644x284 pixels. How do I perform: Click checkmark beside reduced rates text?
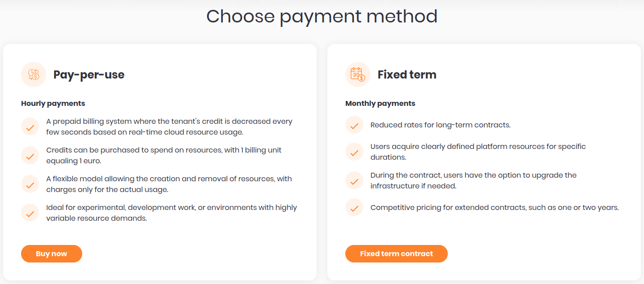point(354,125)
